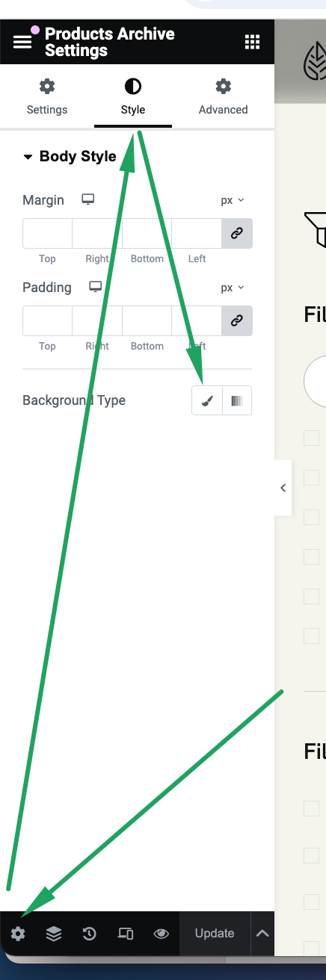Switch to the Settings tab
This screenshot has height=980, width=326.
click(x=47, y=97)
